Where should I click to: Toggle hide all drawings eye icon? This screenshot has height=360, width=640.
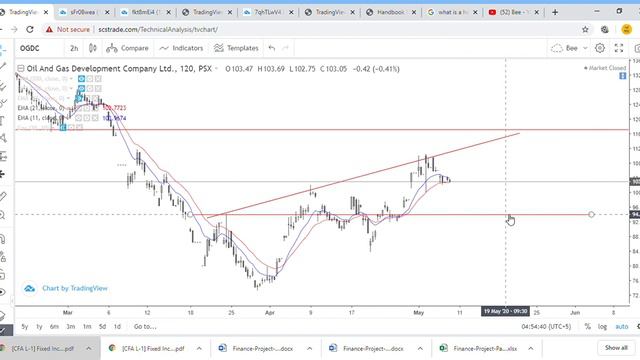(2, 292)
